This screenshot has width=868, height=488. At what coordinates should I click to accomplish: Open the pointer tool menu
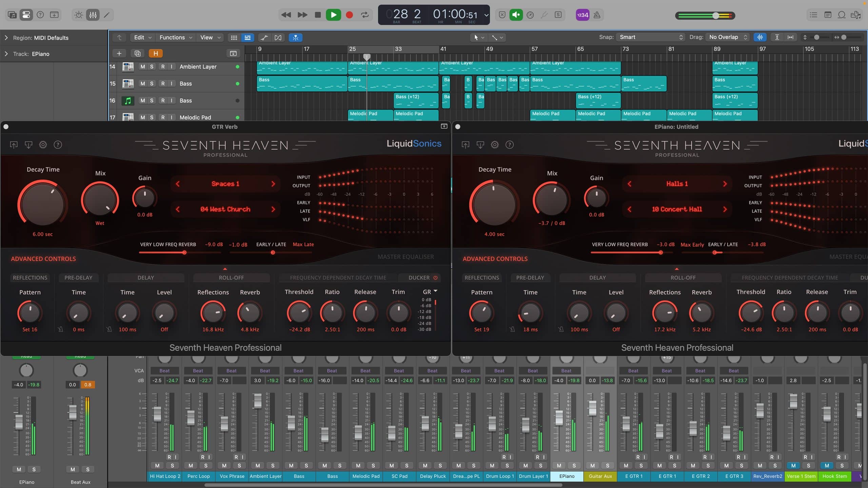point(479,38)
